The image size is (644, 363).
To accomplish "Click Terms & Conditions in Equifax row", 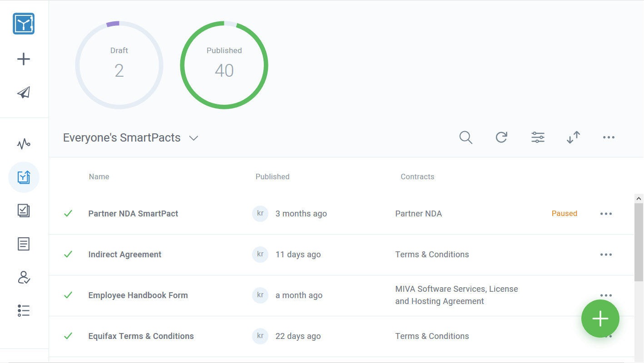I will point(432,336).
